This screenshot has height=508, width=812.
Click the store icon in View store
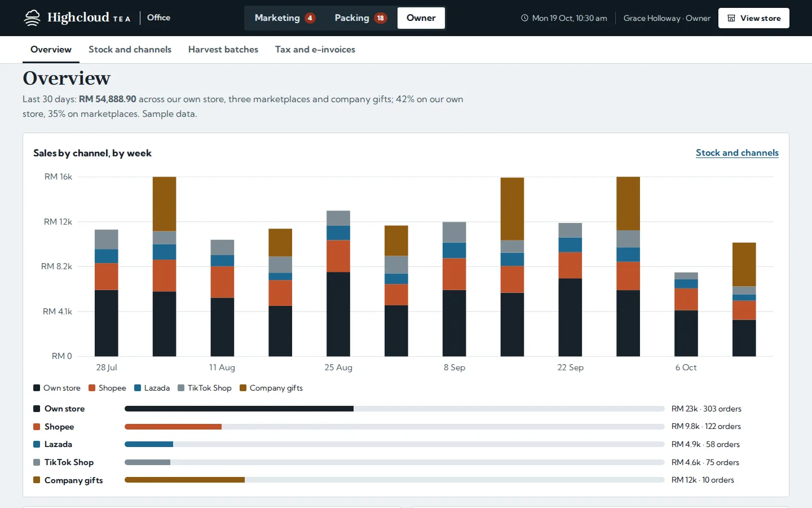731,18
